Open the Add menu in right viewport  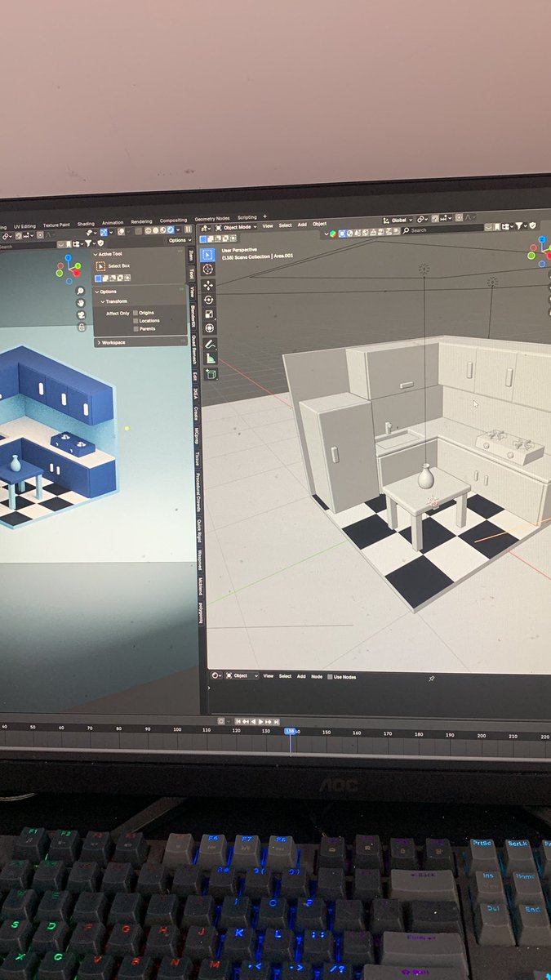click(302, 225)
